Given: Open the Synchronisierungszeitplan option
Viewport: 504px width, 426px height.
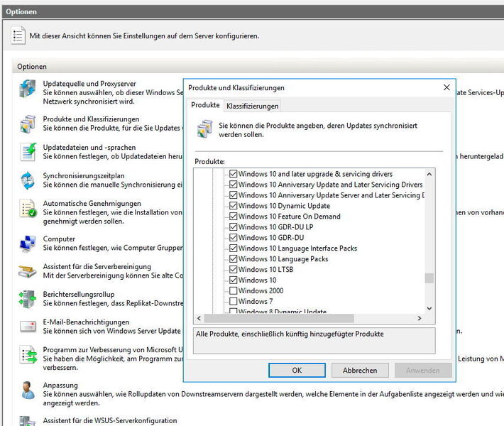Looking at the screenshot, I should (x=84, y=176).
